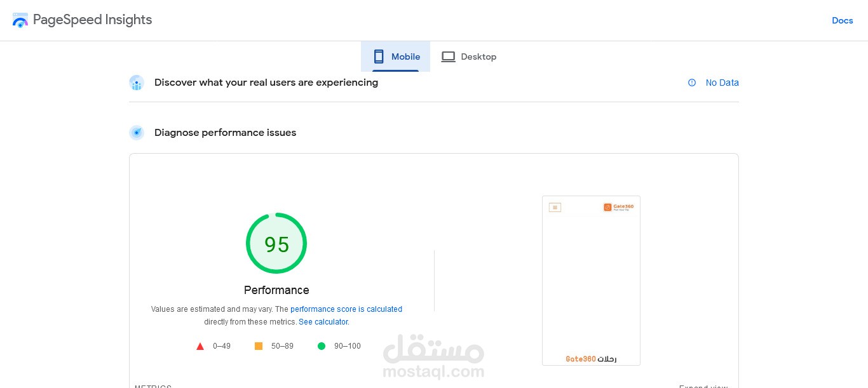
Task: Click the green circle 90–100 legend icon
Action: [322, 346]
